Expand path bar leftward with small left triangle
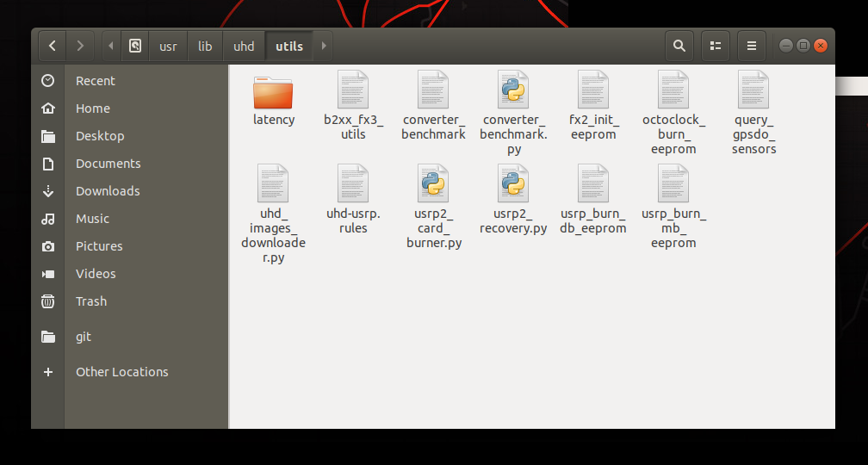868x465 pixels. 111,46
